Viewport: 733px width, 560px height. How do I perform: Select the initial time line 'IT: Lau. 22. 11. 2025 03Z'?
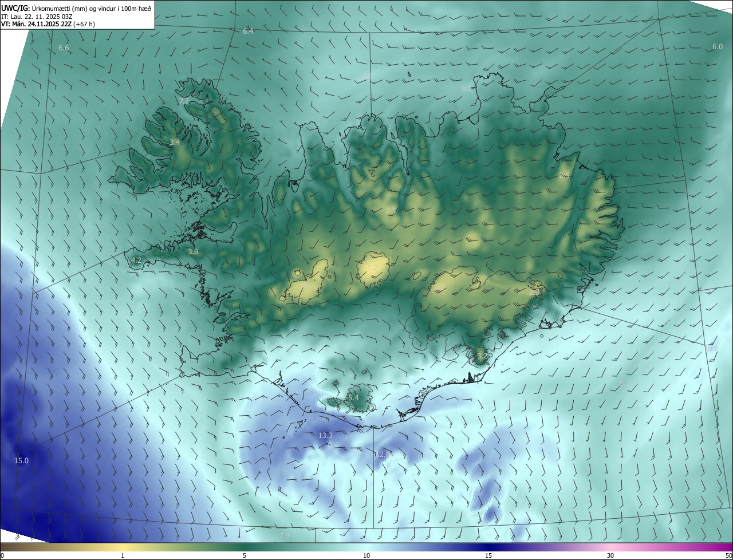coord(37,16)
